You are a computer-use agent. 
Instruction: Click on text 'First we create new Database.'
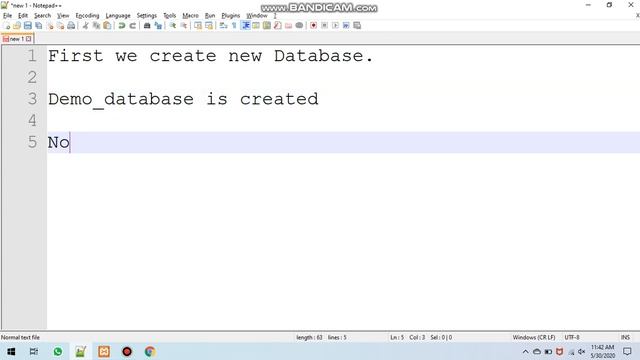tap(211, 56)
